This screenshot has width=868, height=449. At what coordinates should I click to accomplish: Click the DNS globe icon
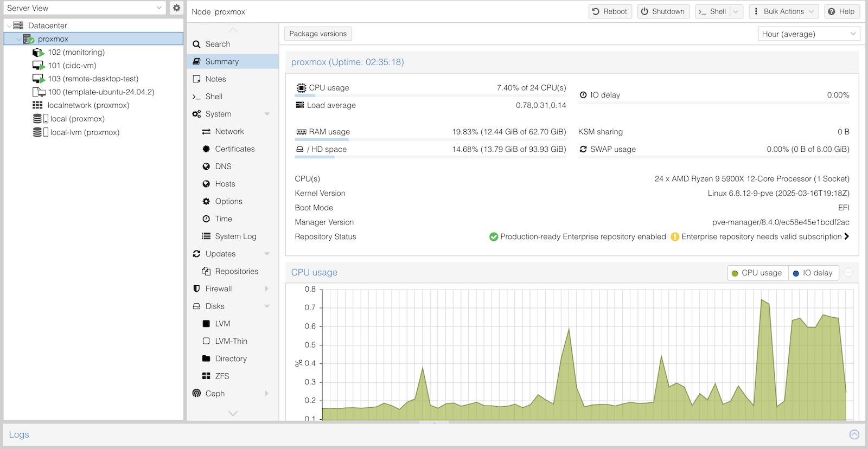click(206, 166)
